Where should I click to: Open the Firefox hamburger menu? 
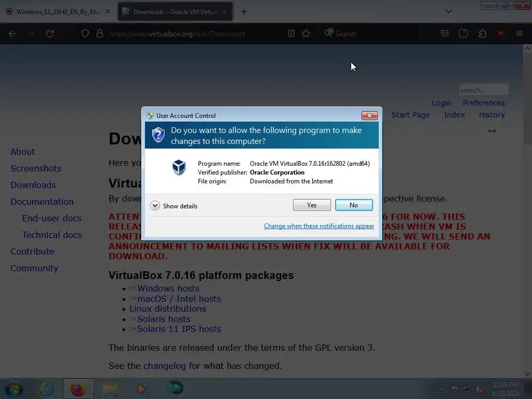coord(520,34)
